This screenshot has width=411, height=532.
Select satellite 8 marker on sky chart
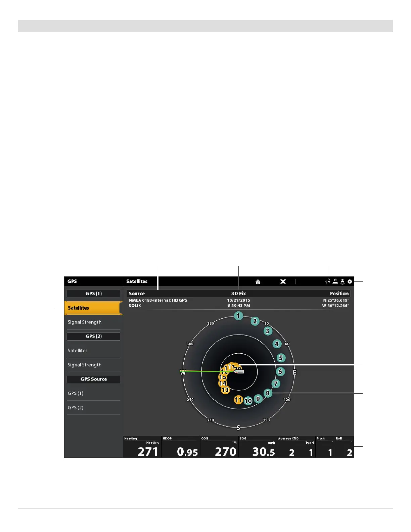(x=268, y=393)
